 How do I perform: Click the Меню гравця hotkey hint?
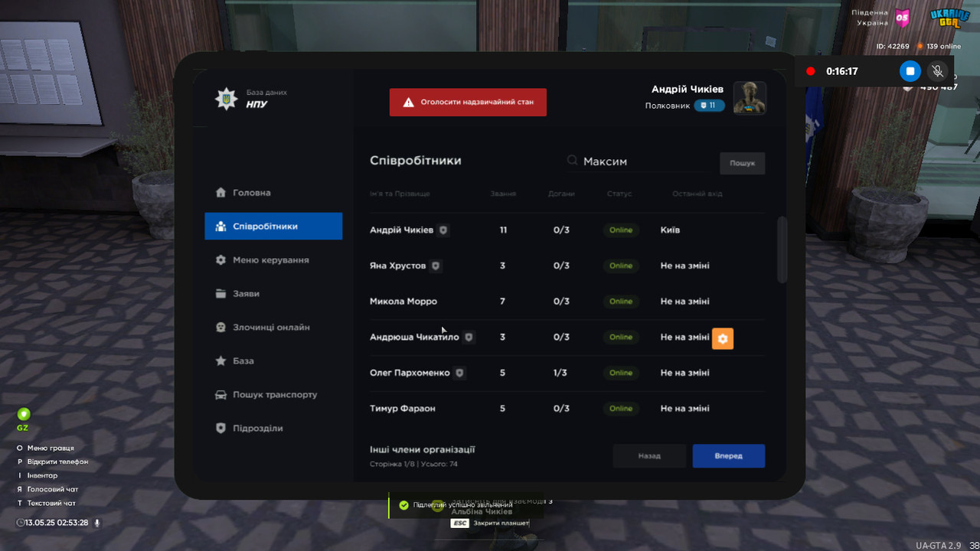(x=45, y=448)
